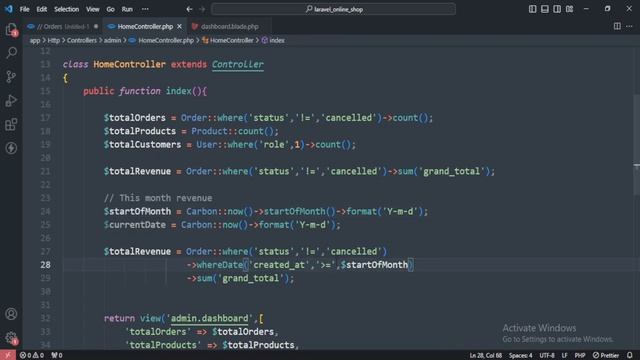
Task: Click the $startOfMonth variable on line 24
Action: (x=137, y=211)
